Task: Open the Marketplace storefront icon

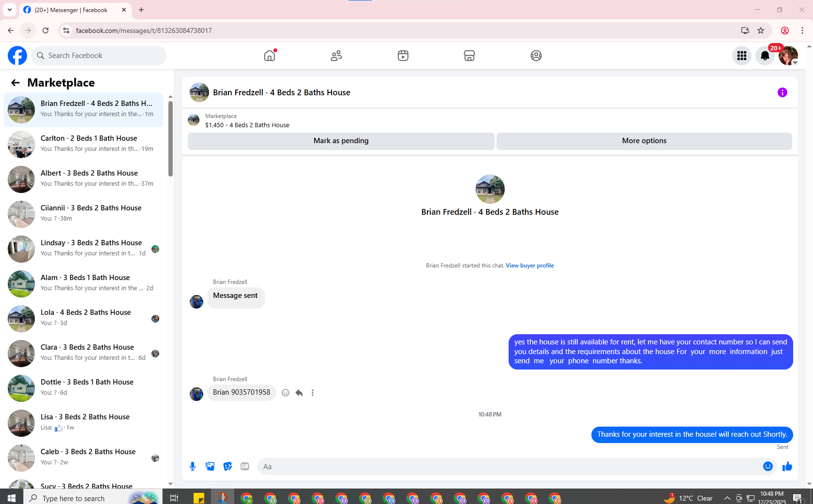Action: pos(469,56)
